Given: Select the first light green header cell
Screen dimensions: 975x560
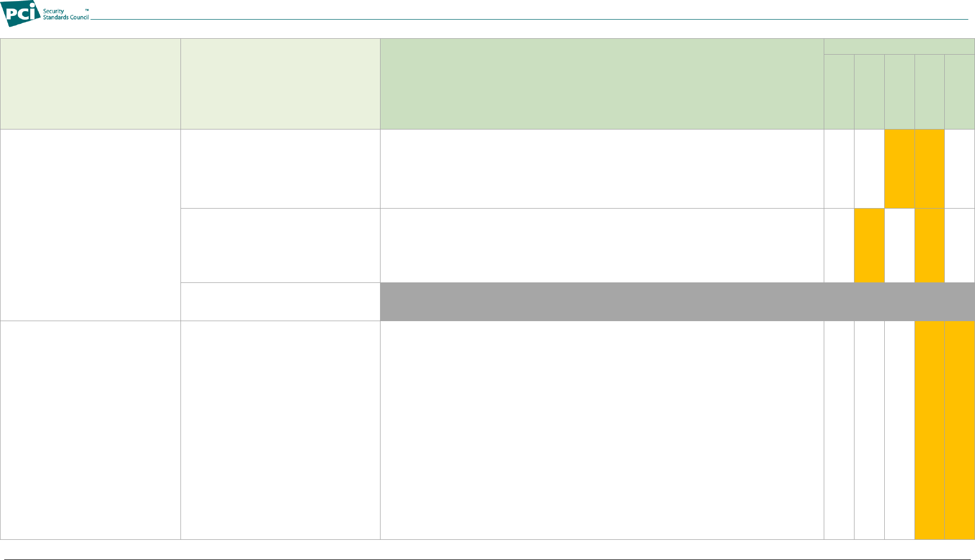Looking at the screenshot, I should (x=90, y=84).
